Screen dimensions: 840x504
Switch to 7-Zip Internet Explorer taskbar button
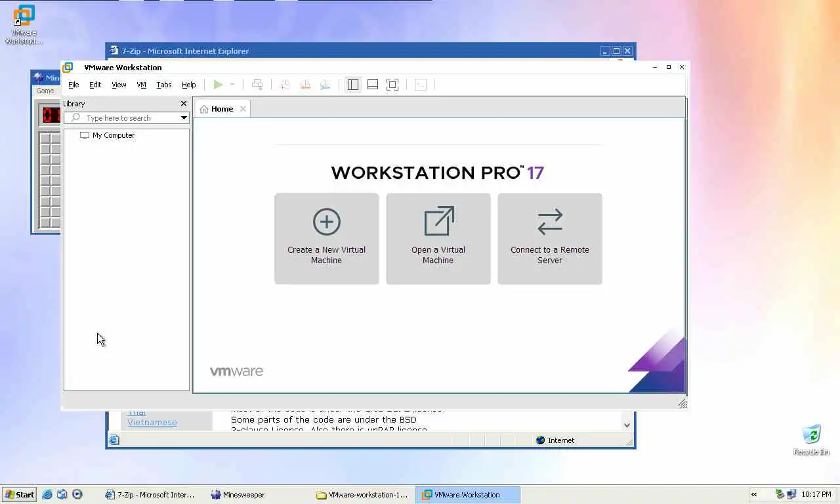(x=151, y=495)
